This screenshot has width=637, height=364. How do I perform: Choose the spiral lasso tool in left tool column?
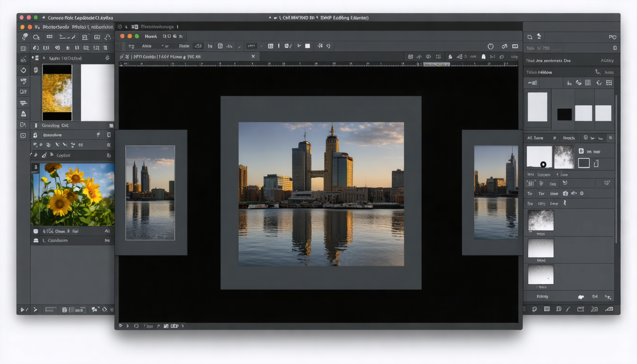[23, 70]
